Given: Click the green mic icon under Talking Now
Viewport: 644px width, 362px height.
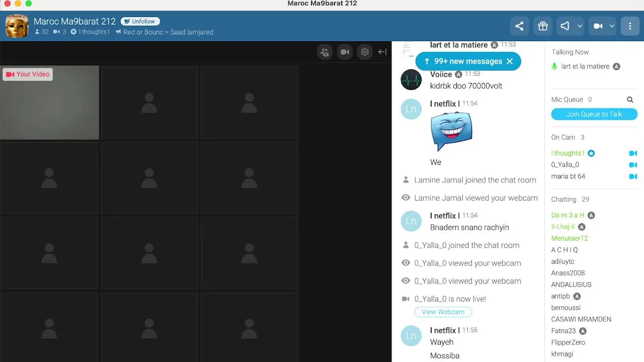Looking at the screenshot, I should coord(554,66).
